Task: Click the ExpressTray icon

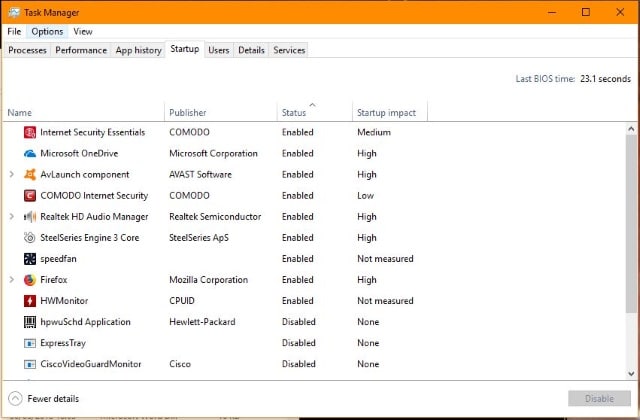Action: tap(30, 343)
